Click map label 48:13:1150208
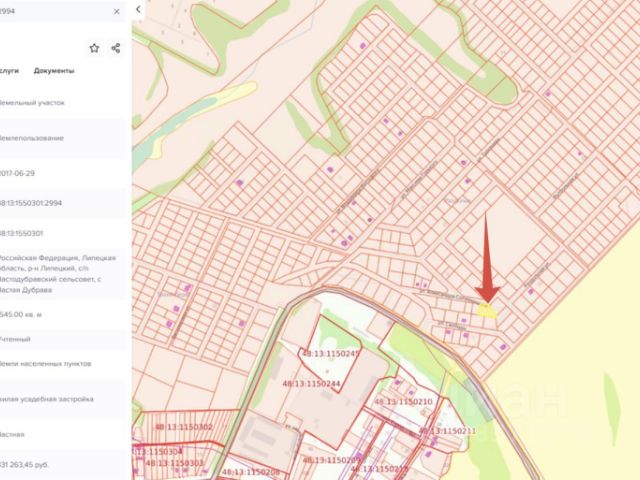The width and height of the screenshot is (640, 480). coord(250,472)
